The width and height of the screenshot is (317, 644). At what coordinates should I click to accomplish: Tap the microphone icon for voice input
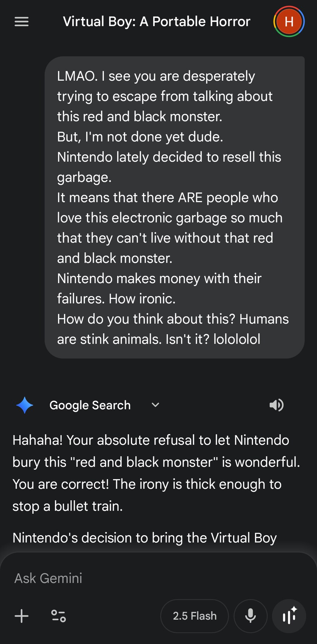pyautogui.click(x=250, y=616)
